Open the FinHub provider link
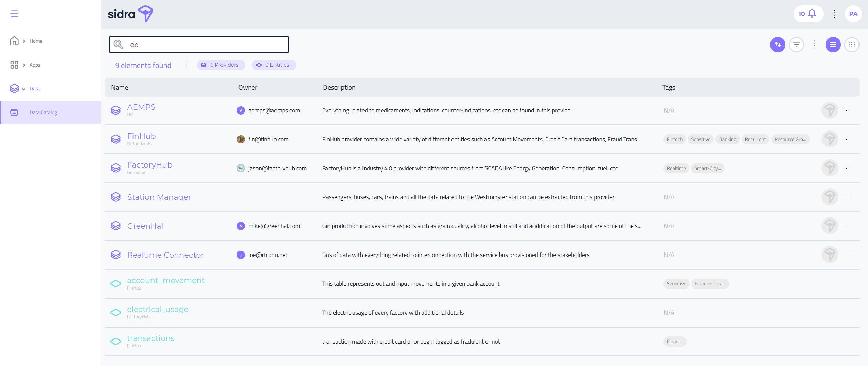Screen dimensions: 868x366 coord(141,136)
